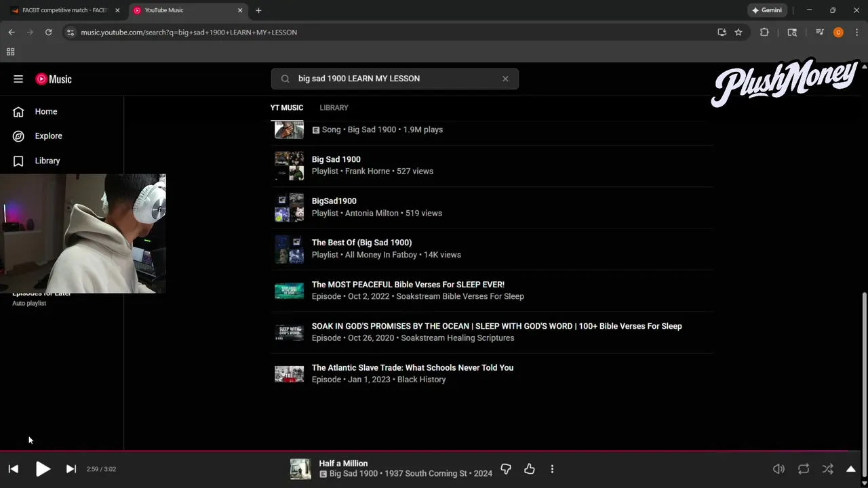Click The Best Of playlist thumbnail
Image resolution: width=868 pixels, height=488 pixels.
289,249
